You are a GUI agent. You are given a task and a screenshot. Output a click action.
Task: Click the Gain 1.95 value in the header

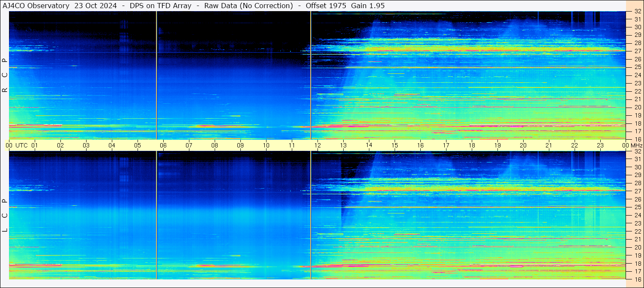pyautogui.click(x=368, y=6)
